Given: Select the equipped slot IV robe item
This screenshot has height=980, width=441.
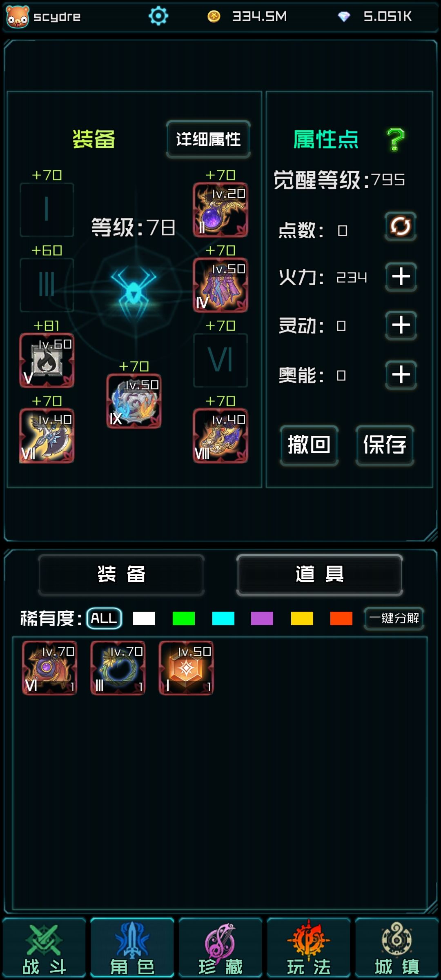Looking at the screenshot, I should [x=220, y=285].
